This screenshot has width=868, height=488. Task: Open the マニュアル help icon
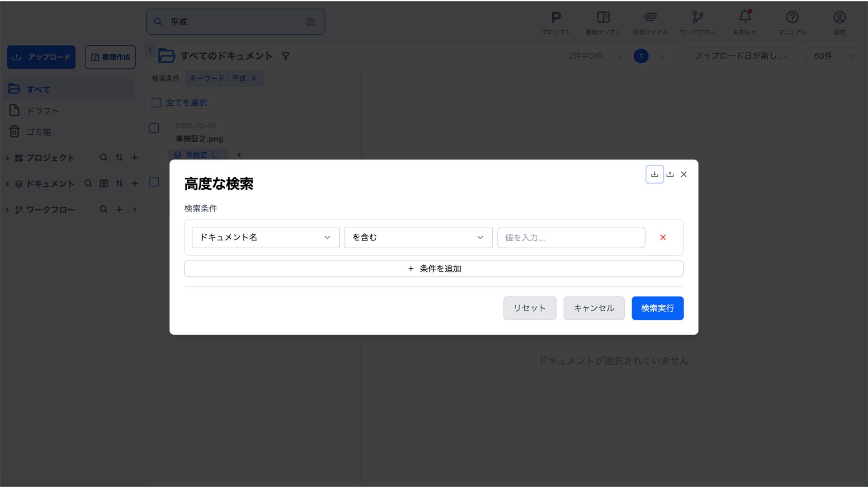pyautogui.click(x=792, y=18)
